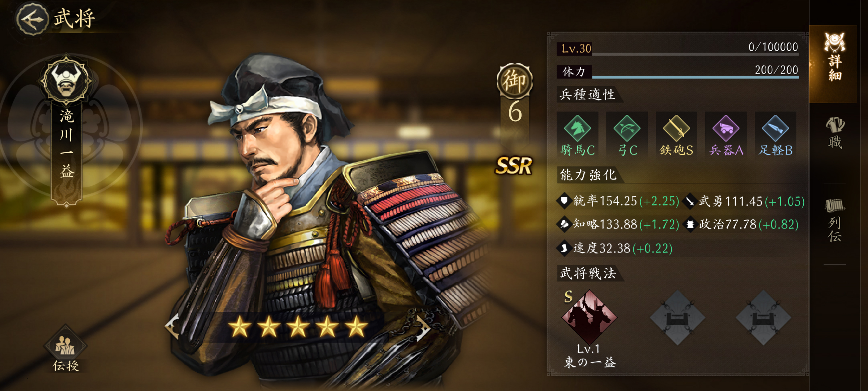Select the 弓C bow aptitude icon

click(x=627, y=135)
